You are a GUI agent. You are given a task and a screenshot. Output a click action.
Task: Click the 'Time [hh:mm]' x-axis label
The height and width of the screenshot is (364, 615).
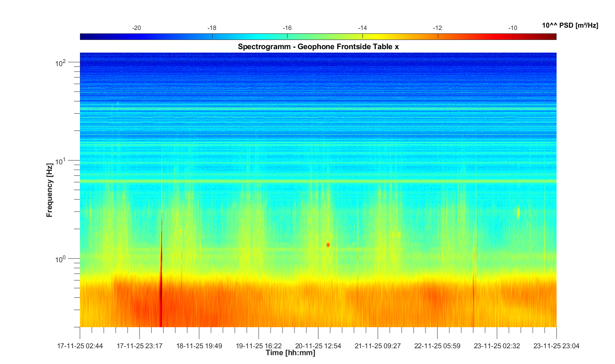[x=290, y=353]
